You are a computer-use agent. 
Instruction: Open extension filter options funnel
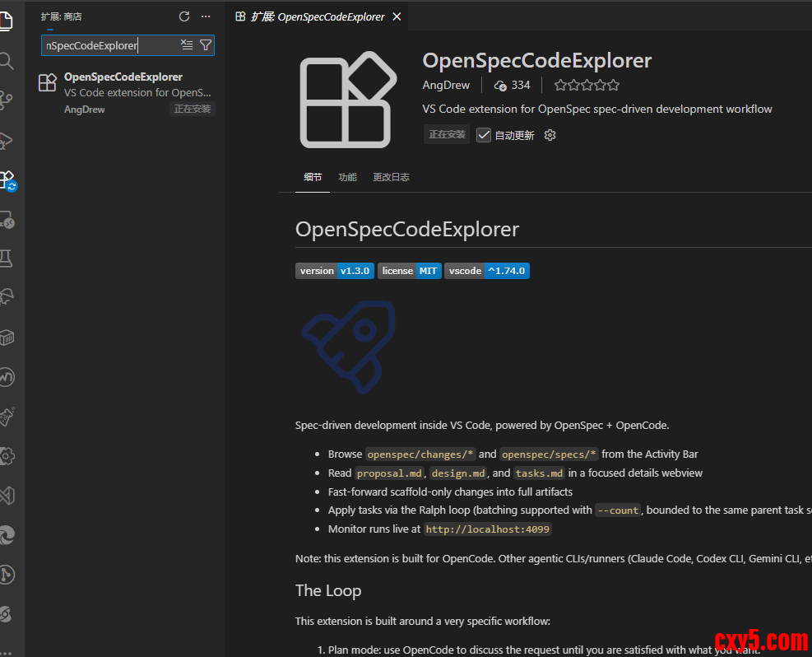tap(206, 45)
